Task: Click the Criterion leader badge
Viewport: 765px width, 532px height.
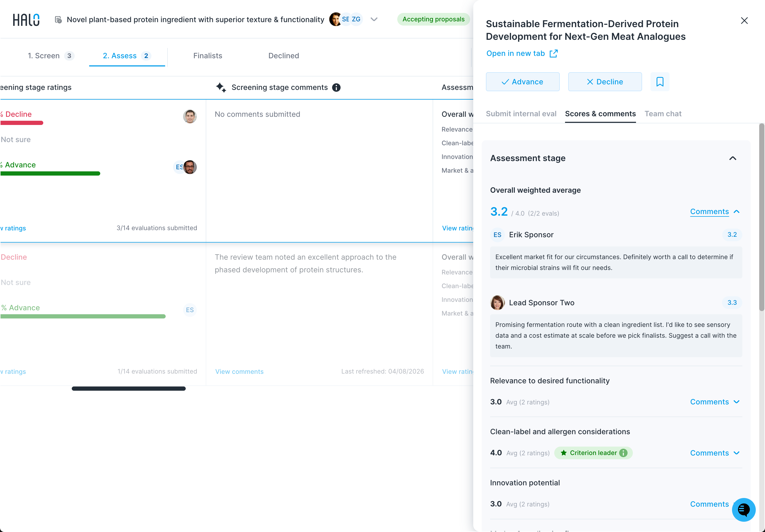Action: [593, 453]
